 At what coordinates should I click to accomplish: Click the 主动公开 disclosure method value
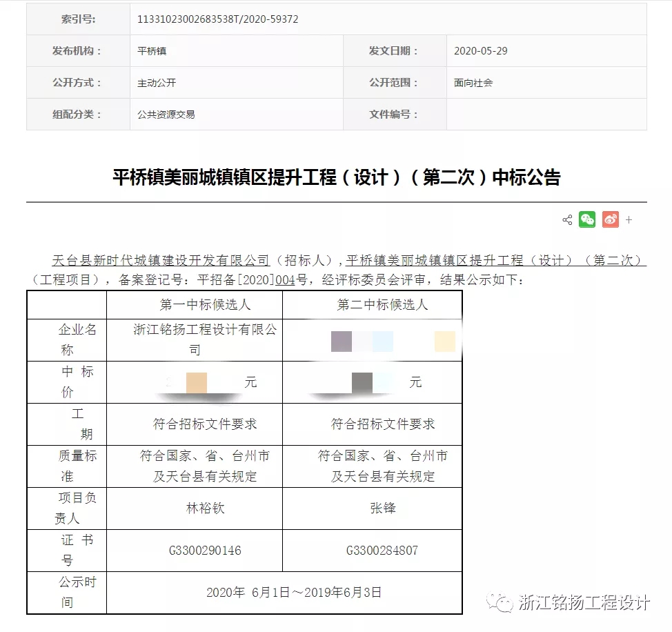click(x=157, y=83)
